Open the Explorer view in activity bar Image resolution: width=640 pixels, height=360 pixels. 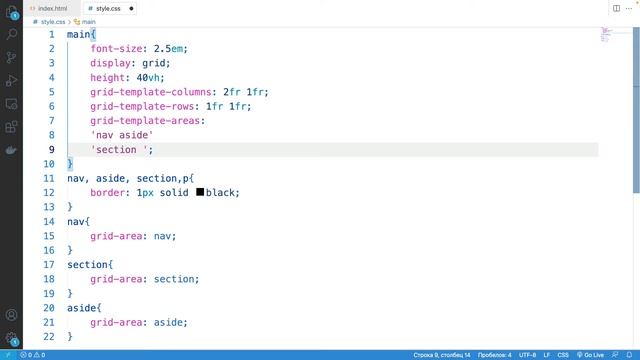tap(11, 12)
